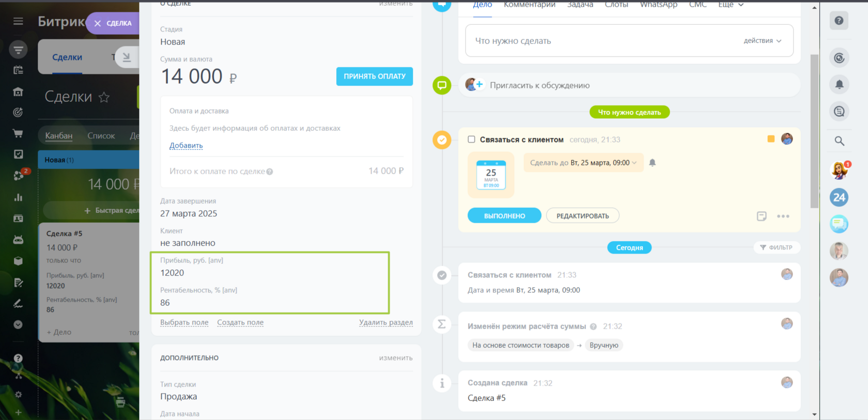Click the ВЫПОЛНЕНО button
The height and width of the screenshot is (420, 868).
click(x=504, y=216)
